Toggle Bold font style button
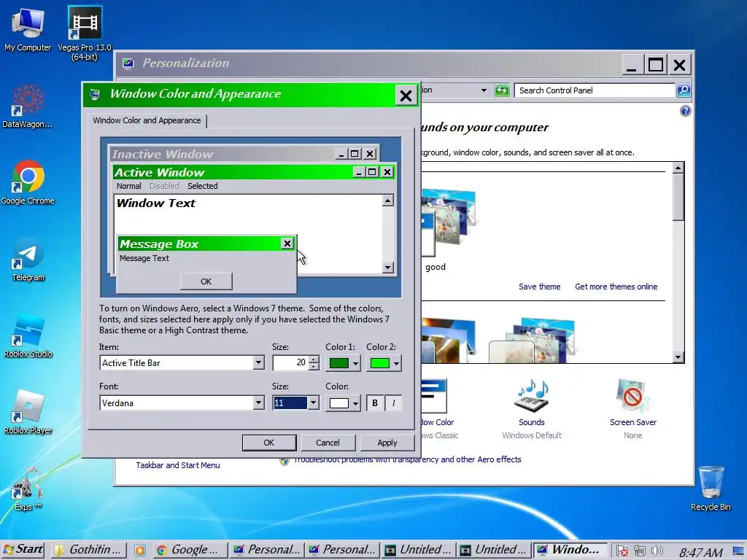This screenshot has height=560, width=747. click(375, 402)
